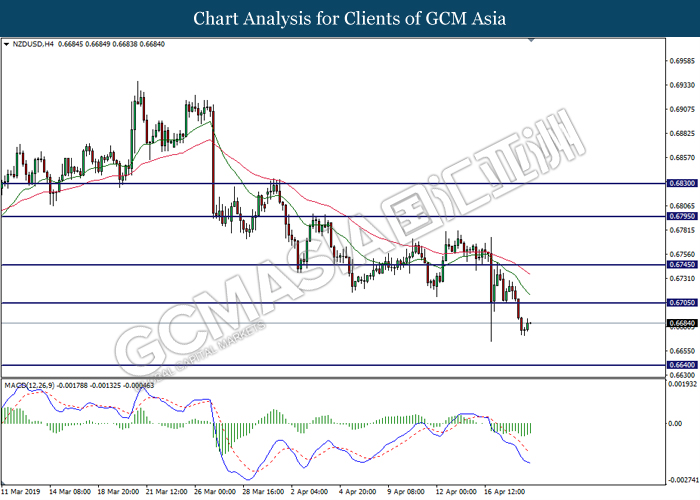The image size is (700, 500).
Task: Click the 18 Mar 20:00 time label
Action: tap(118, 492)
